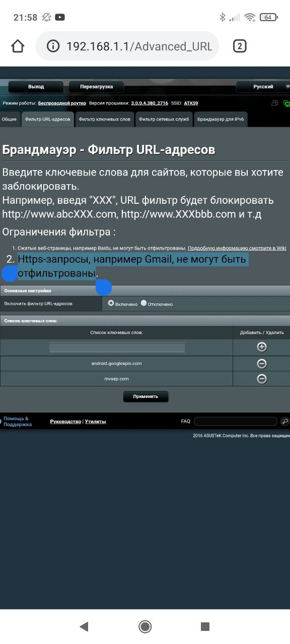290x644 pixels.
Task: Open the Утилиты link
Action: (x=95, y=422)
